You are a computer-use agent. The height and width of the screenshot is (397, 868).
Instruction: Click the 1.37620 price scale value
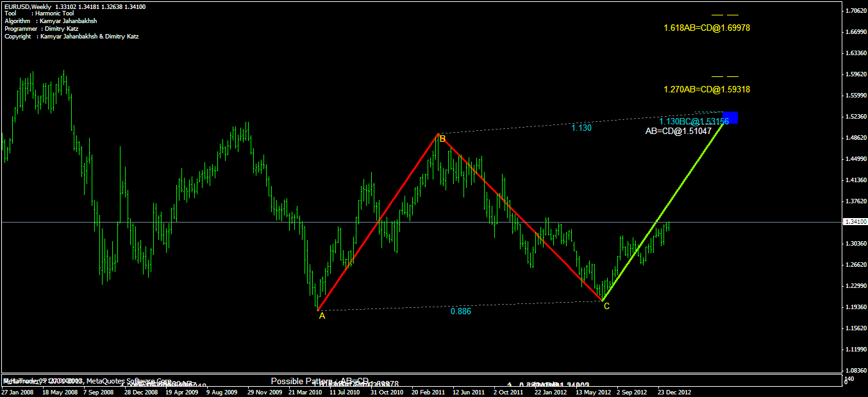click(x=856, y=201)
